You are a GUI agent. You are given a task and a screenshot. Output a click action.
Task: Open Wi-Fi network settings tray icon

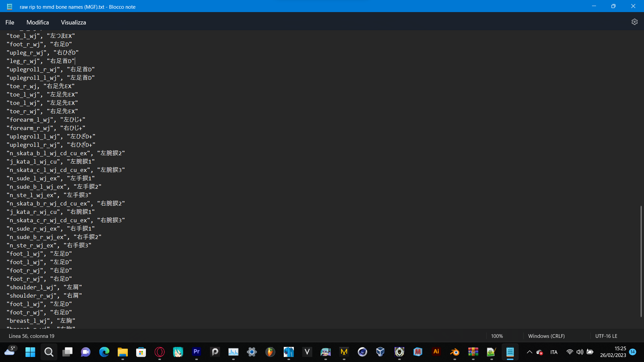click(570, 352)
